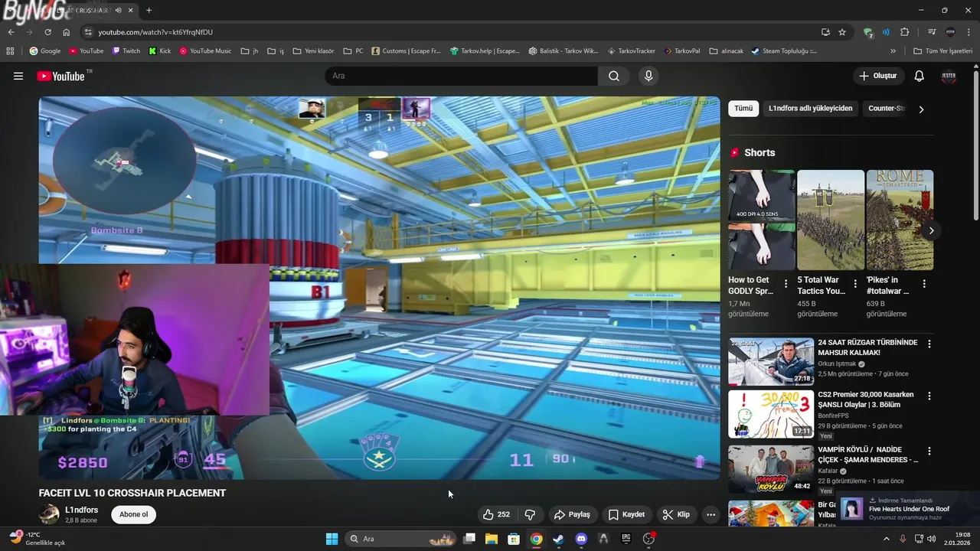Image resolution: width=980 pixels, height=551 pixels.
Task: Open Microsoft Store from the taskbar
Action: (x=514, y=539)
